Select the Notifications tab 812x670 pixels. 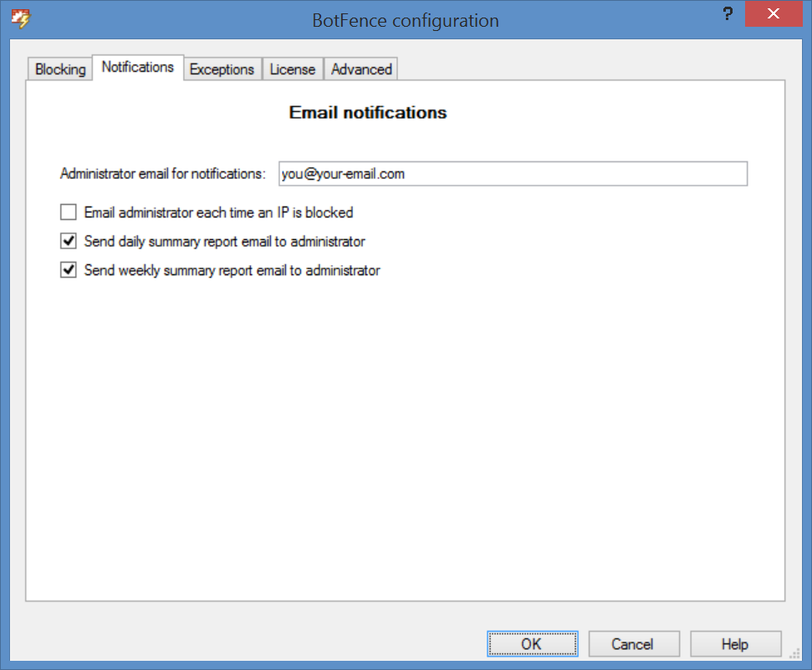point(138,68)
